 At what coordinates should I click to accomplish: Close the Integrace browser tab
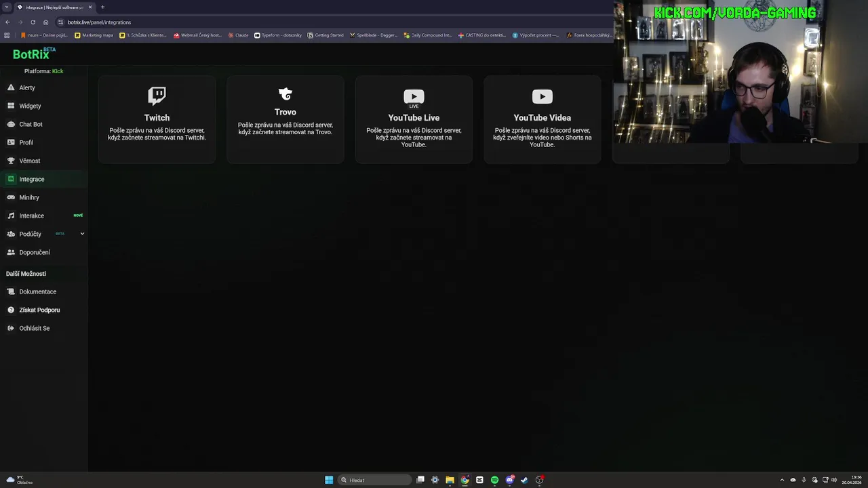pos(90,7)
